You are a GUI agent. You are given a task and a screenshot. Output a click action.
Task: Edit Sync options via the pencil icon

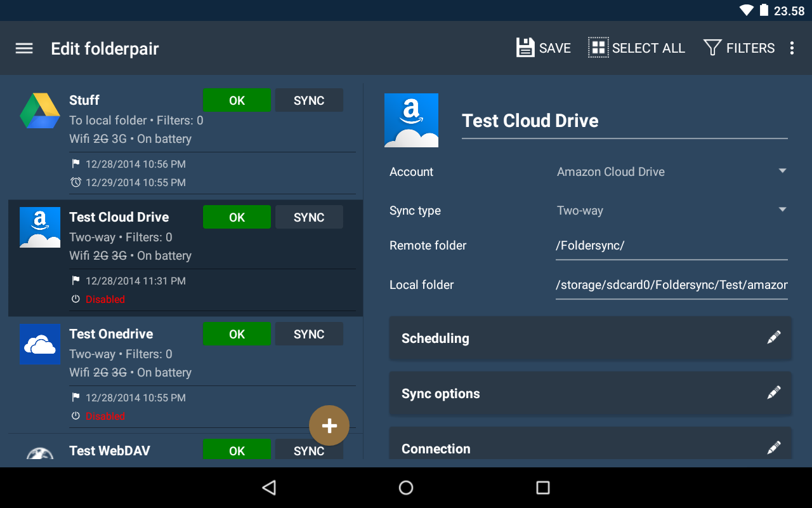point(773,392)
